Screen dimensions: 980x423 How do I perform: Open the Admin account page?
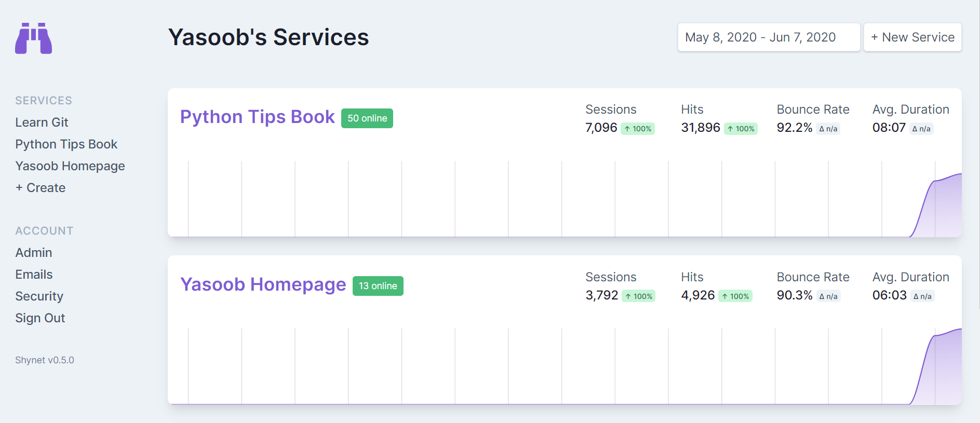pyautogui.click(x=34, y=253)
